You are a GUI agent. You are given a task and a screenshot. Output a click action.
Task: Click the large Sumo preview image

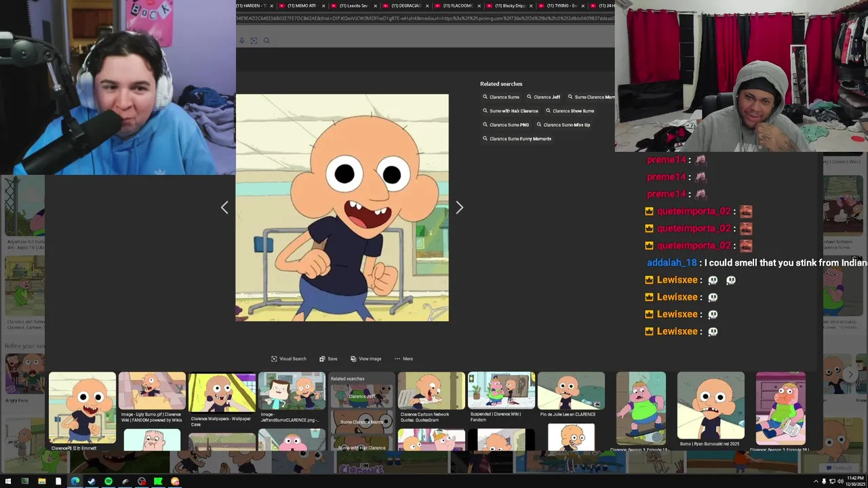(342, 207)
